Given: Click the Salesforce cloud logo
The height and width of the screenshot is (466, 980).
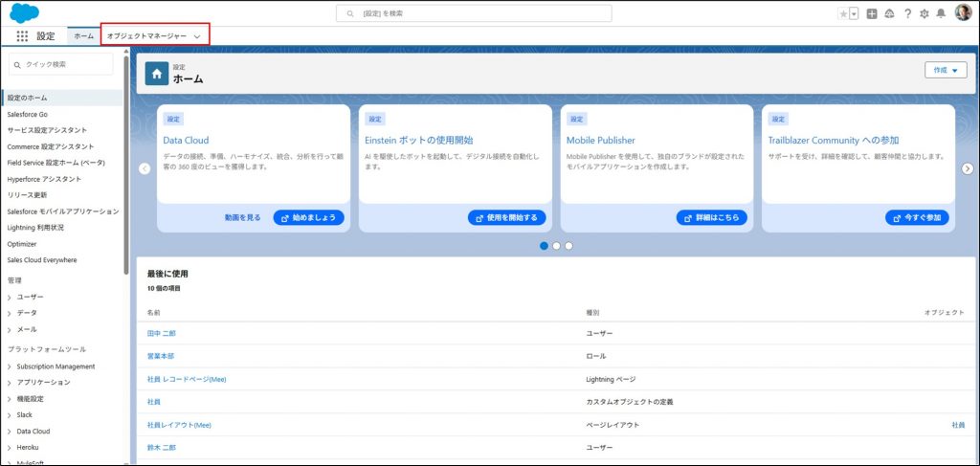Looking at the screenshot, I should (x=24, y=12).
